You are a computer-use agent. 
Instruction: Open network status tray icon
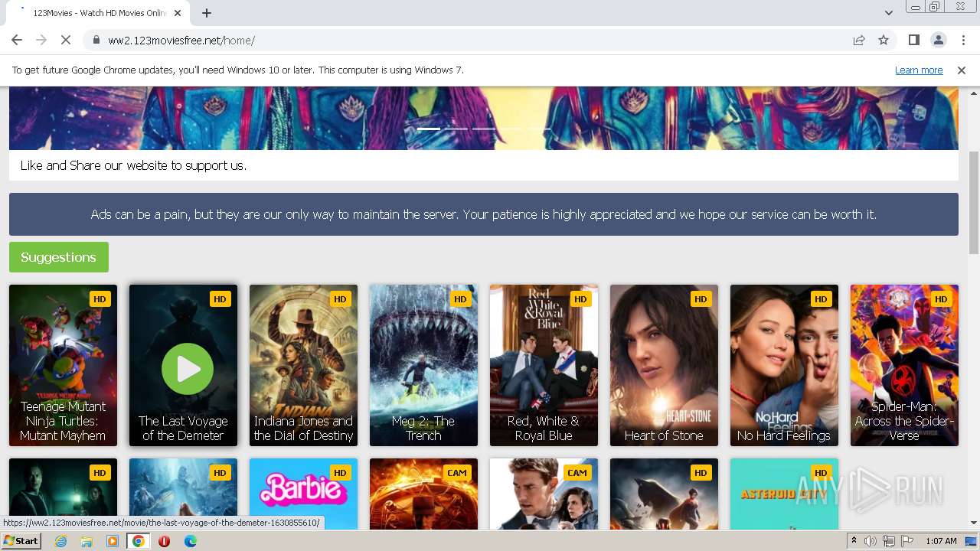tap(888, 541)
